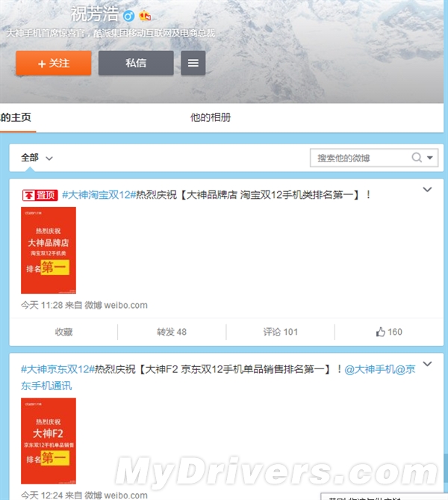Click the membership crown badge icon
This screenshot has height=500, width=448.
145,16
